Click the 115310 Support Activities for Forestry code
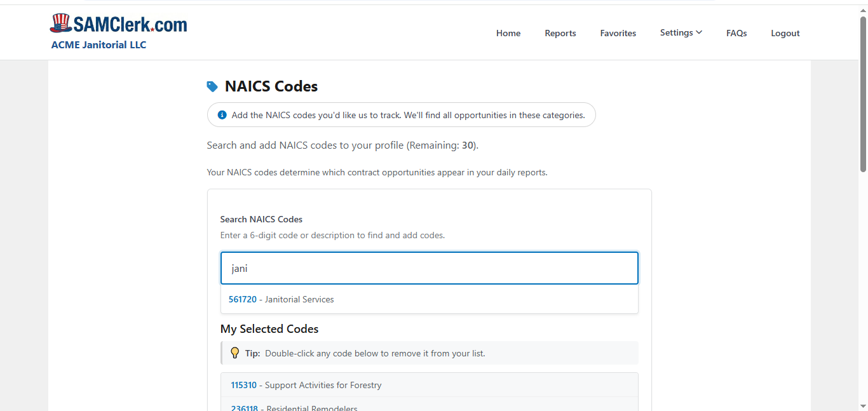Viewport: 868px width, 411px height. 305,385
